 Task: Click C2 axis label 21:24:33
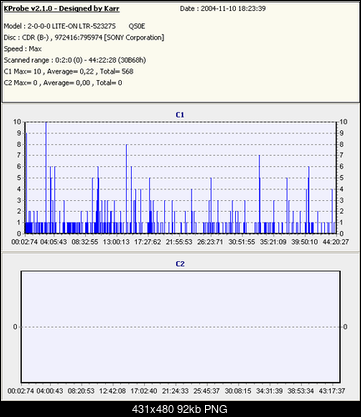click(175, 391)
